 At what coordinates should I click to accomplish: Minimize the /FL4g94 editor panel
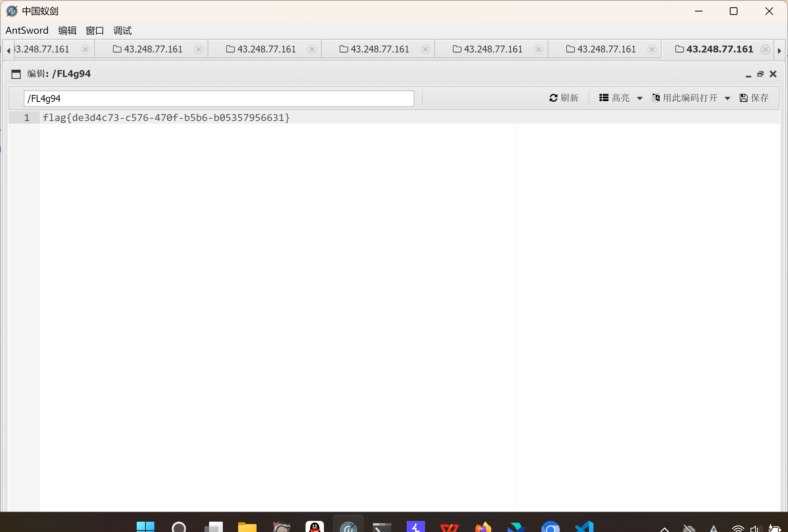[748, 75]
